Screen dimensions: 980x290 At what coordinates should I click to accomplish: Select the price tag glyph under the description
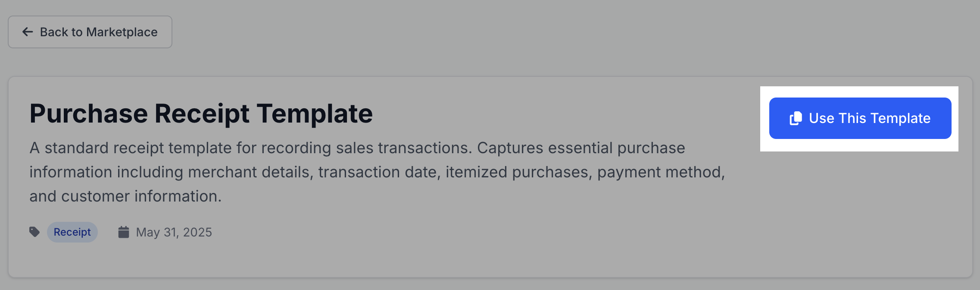coord(34,232)
